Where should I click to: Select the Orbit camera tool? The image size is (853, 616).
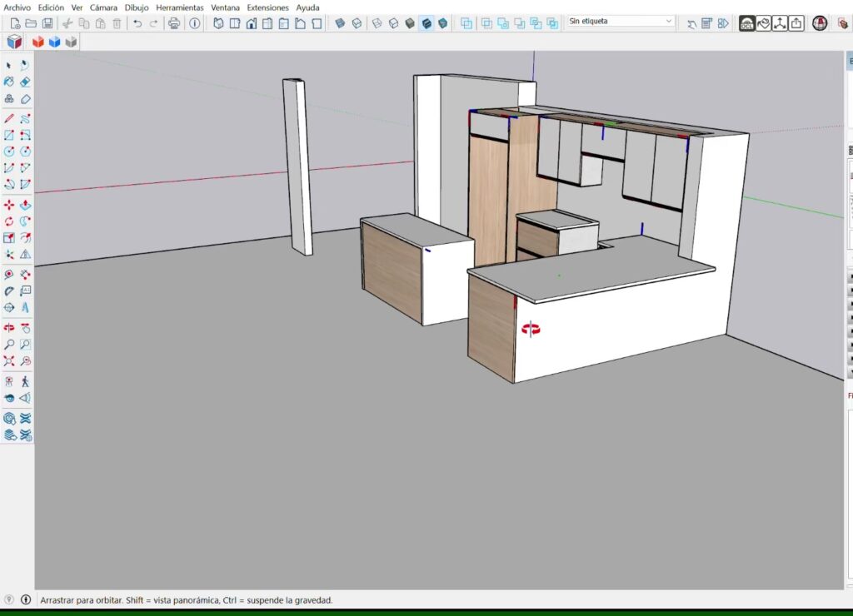click(x=9, y=327)
